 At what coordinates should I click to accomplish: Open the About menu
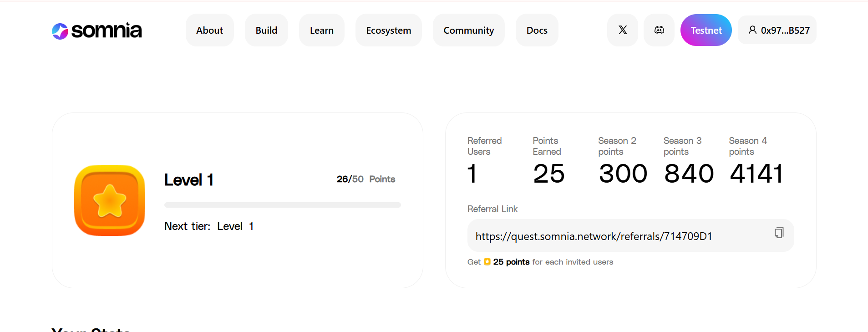click(x=210, y=30)
